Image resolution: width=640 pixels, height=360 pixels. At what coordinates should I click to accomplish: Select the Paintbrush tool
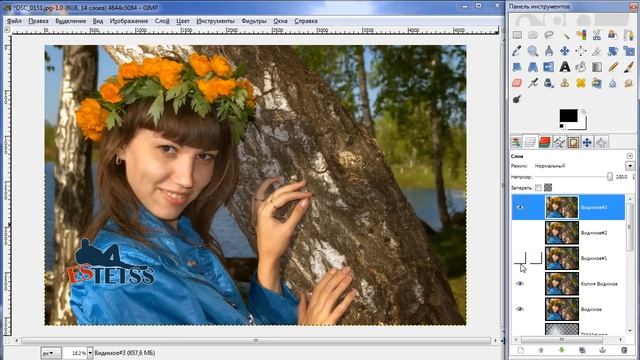pyautogui.click(x=629, y=67)
